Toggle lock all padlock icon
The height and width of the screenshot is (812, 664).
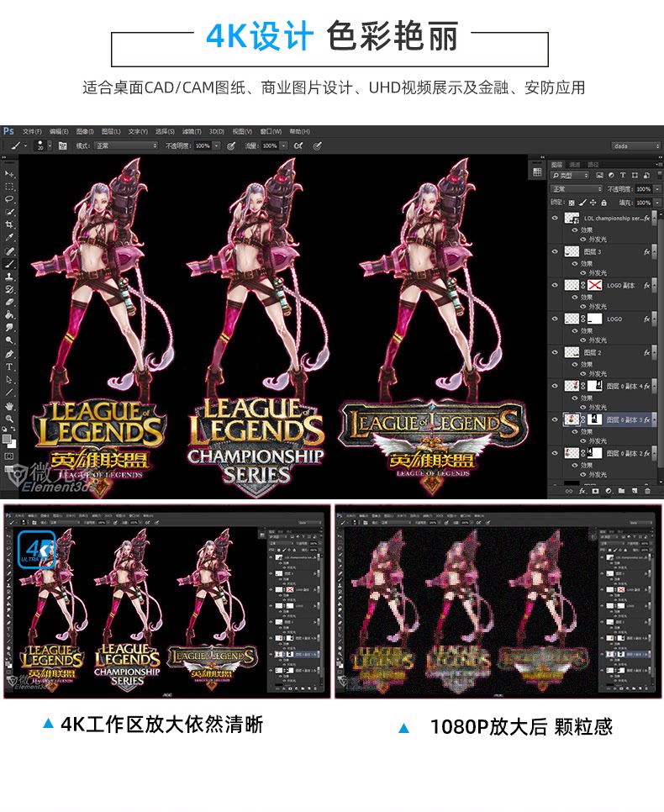coord(604,203)
